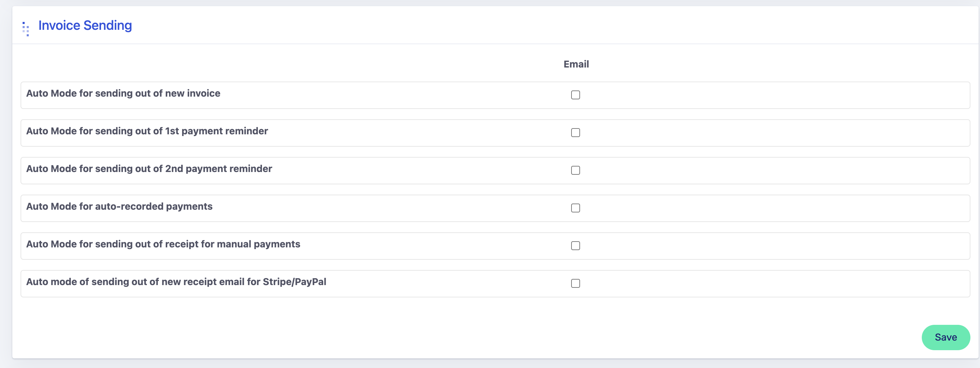Click the Email column header

576,64
